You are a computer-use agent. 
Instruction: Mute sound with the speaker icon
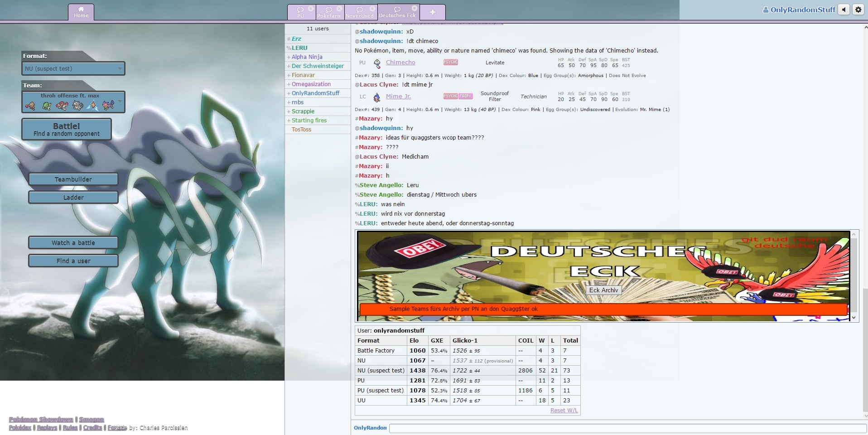[844, 10]
